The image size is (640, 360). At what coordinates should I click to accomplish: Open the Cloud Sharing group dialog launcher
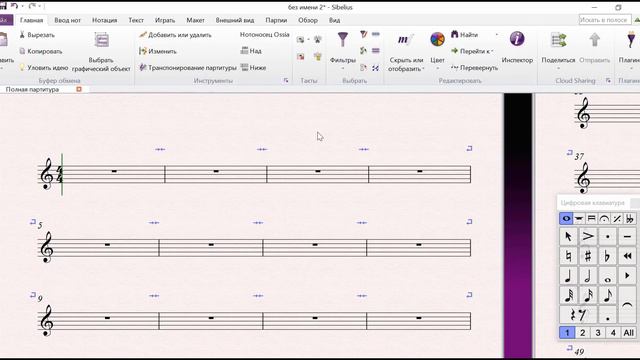(608, 81)
